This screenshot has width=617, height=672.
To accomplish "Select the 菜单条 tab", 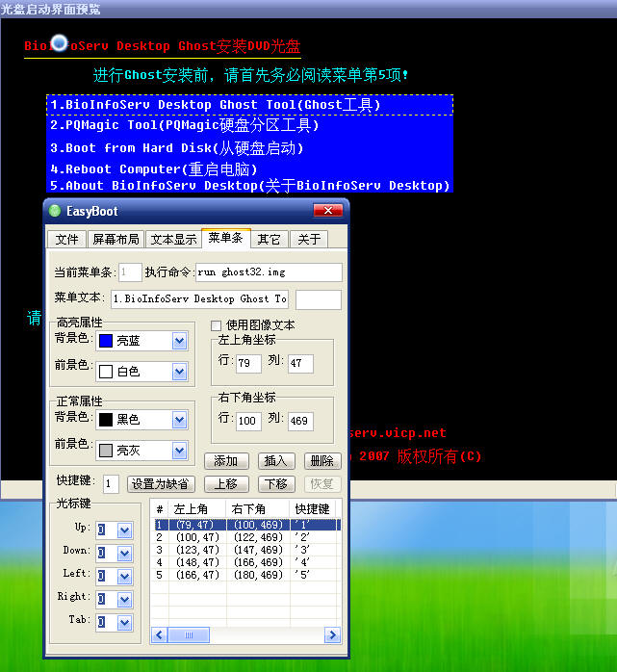I will point(226,238).
